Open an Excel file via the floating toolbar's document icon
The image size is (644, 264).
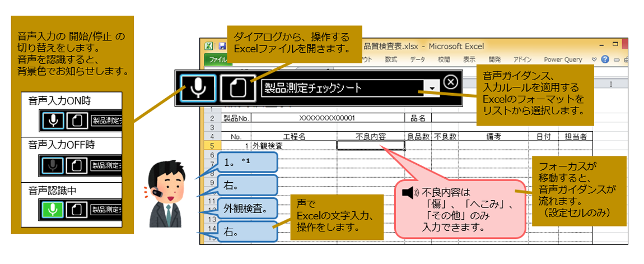pyautogui.click(x=237, y=87)
